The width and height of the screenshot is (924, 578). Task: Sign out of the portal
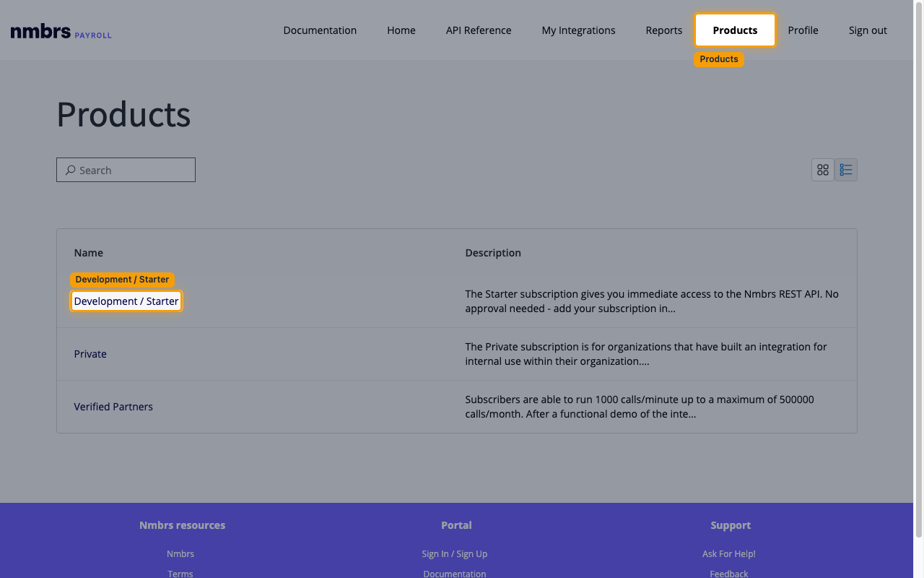(868, 30)
